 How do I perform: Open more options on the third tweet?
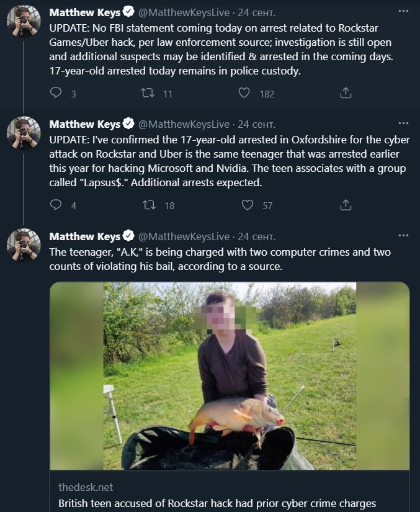403,236
